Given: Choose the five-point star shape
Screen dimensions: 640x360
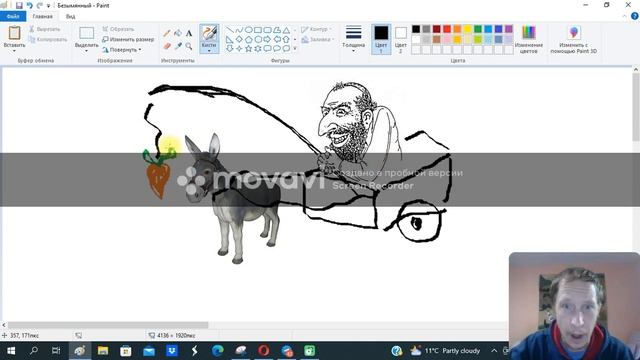Looking at the screenshot, I should click(x=249, y=49).
